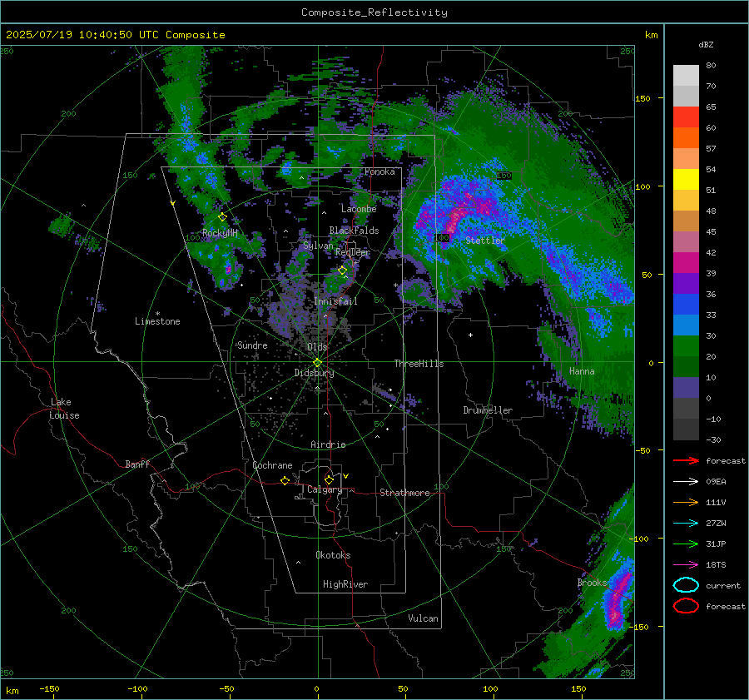
Task: Click the yellow diamond marker near RockyMH
Action: [222, 217]
